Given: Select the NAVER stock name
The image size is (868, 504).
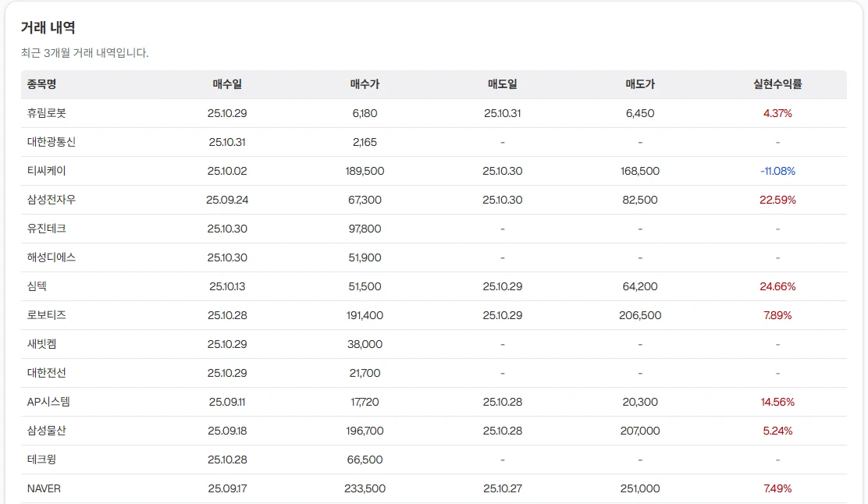Looking at the screenshot, I should 44,488.
